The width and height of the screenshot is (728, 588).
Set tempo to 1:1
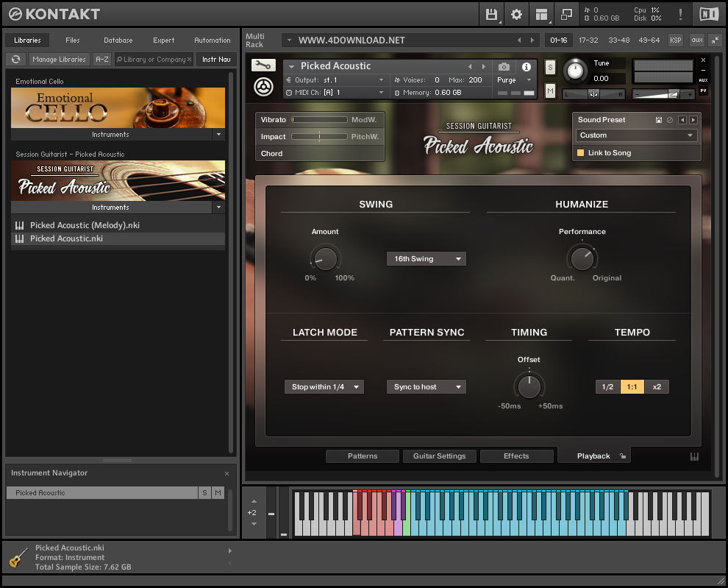point(632,387)
